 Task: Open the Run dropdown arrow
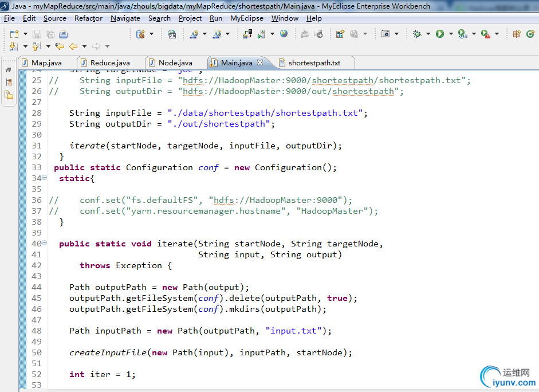pyautogui.click(x=451, y=34)
